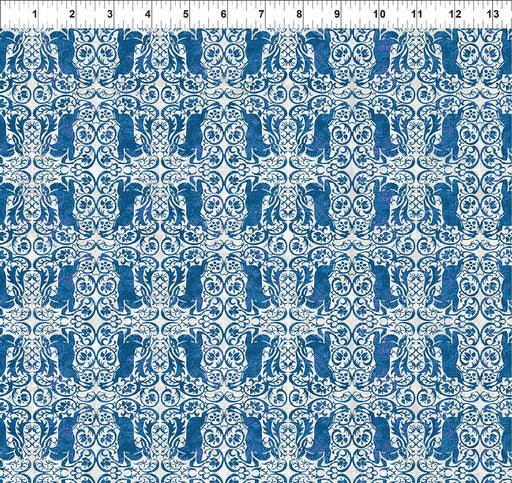Click the ruler label 11
Viewport: 512px width, 483px height.
[x=417, y=14]
